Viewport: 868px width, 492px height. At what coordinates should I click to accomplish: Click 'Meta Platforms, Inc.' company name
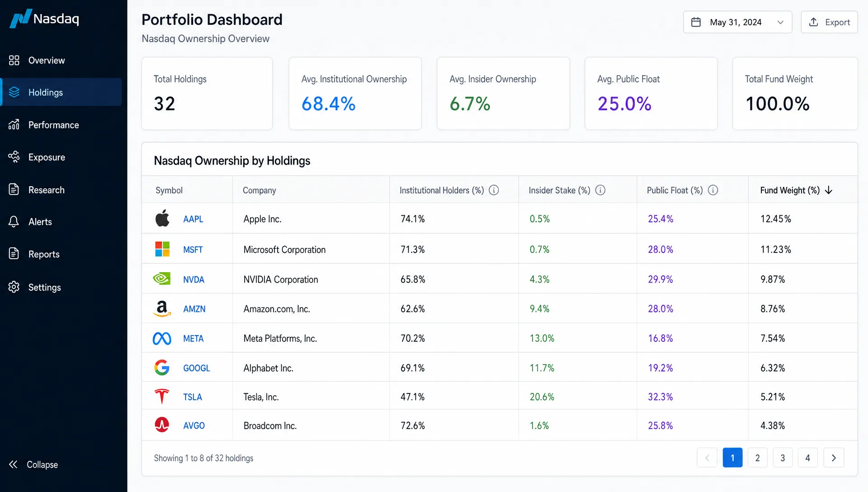coord(280,339)
